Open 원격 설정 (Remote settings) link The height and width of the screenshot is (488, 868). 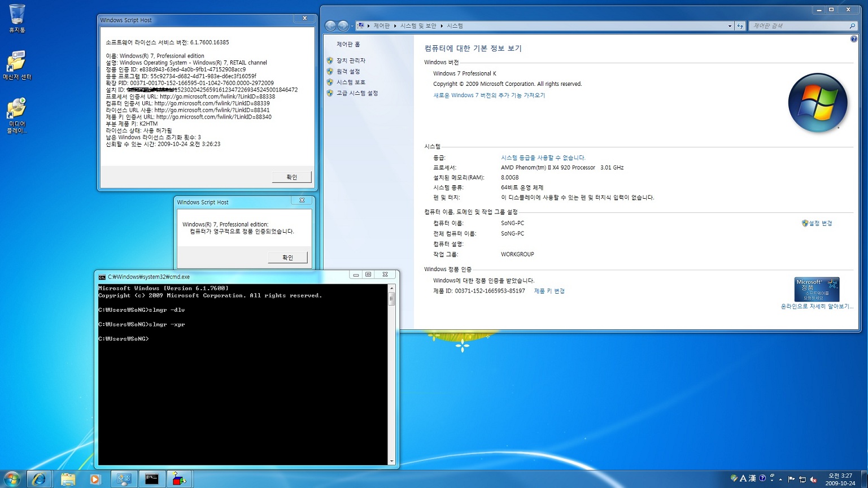(x=348, y=71)
